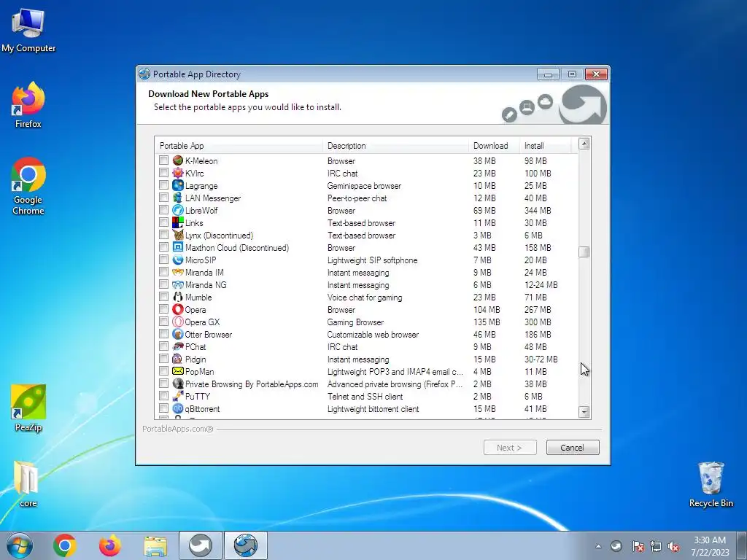
Task: Click the Cancel button
Action: [x=572, y=448]
